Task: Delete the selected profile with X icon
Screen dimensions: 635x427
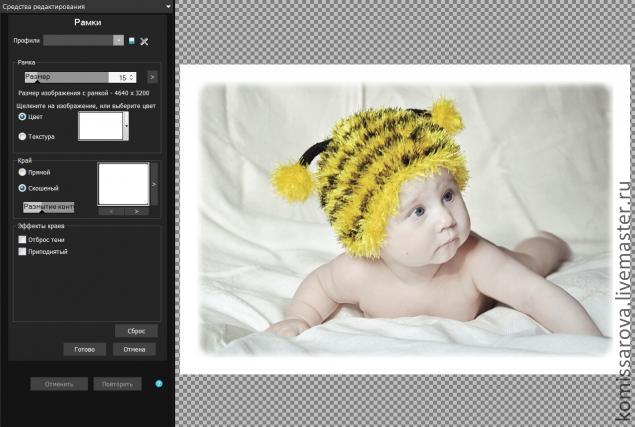Action: point(144,41)
